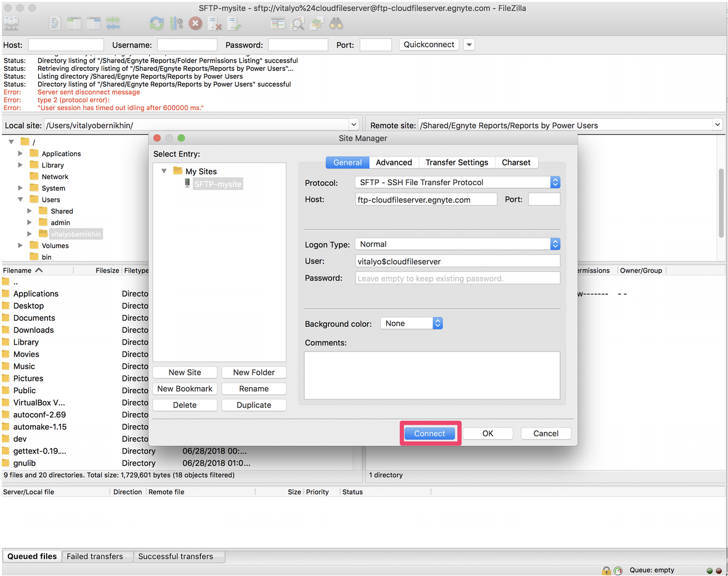Expand the Volumes folder in local tree

pos(20,246)
